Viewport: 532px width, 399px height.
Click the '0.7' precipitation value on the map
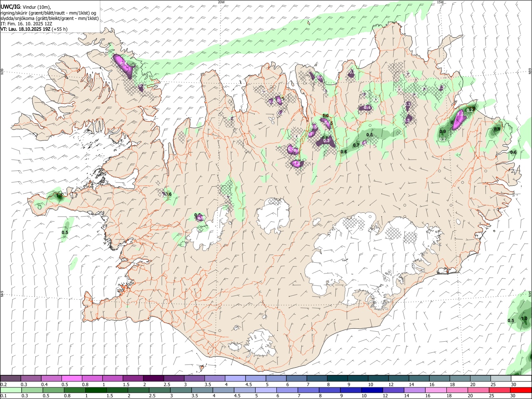click(356, 145)
